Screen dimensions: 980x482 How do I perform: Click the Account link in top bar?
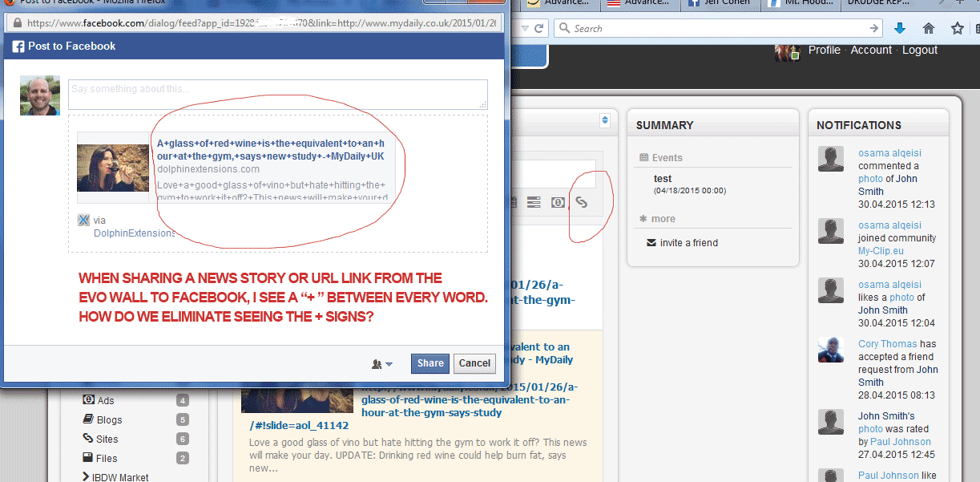[871, 50]
